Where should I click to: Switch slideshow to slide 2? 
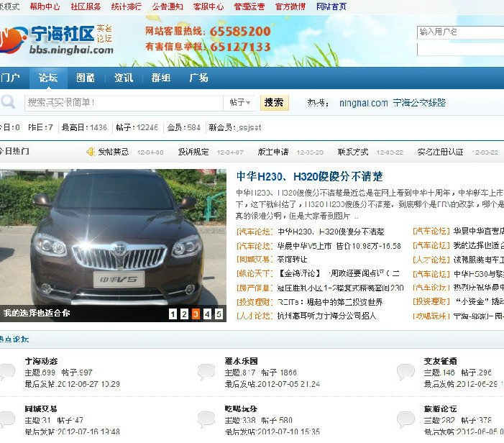pos(184,314)
